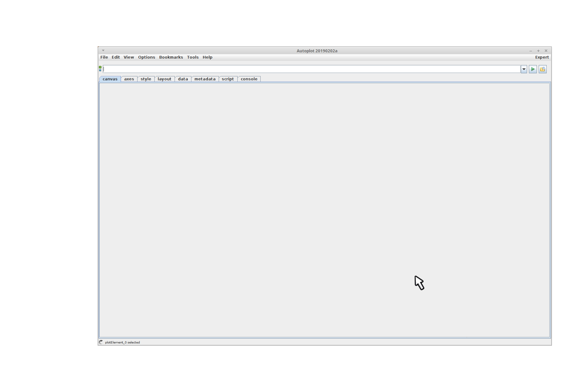Click the Expert mode label
The image size is (588, 368).
pyautogui.click(x=542, y=57)
